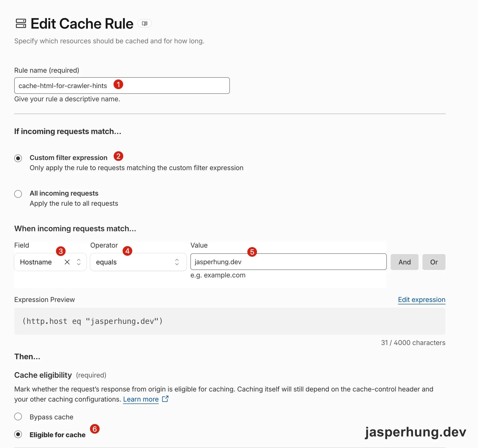Open the Learn more external link icon
The image size is (478, 448).
165,399
